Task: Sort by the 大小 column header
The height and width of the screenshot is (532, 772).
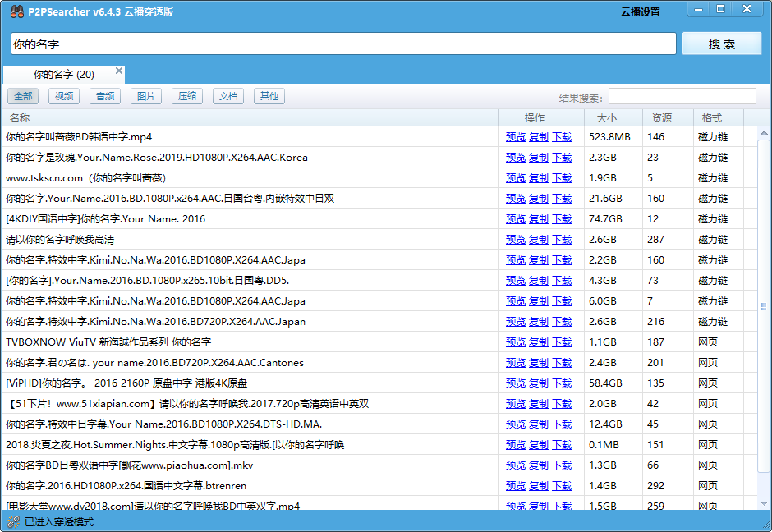Action: click(613, 118)
